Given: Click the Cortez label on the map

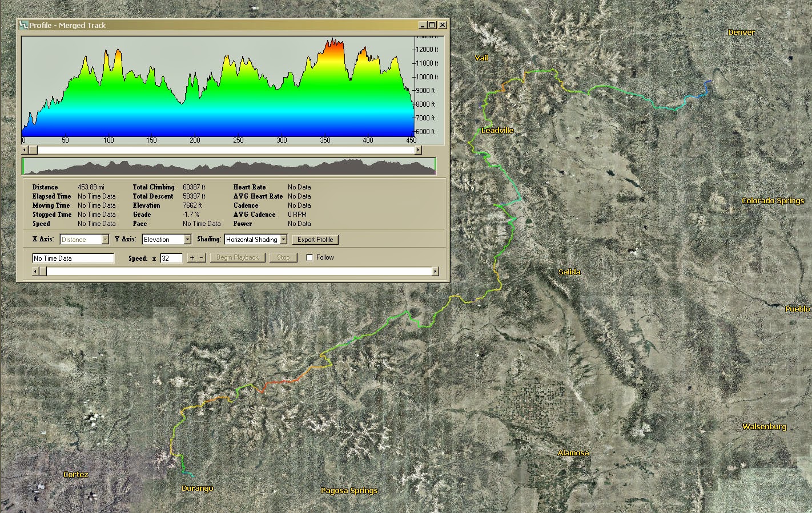Looking at the screenshot, I should click(x=76, y=474).
